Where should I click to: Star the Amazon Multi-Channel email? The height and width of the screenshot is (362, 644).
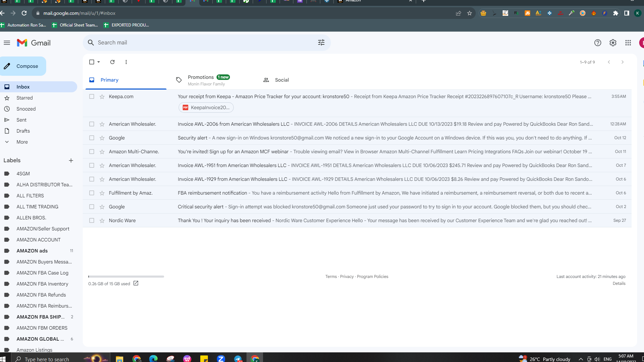(102, 152)
